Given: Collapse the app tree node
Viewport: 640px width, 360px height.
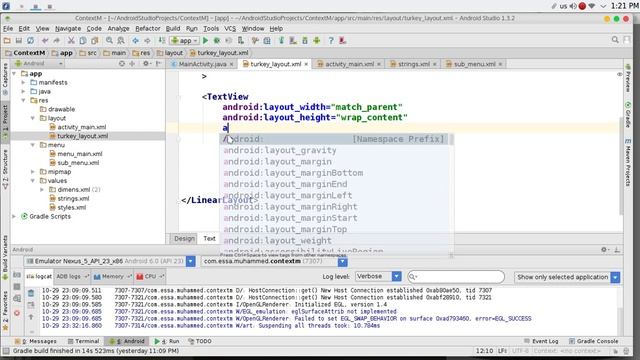Looking at the screenshot, I should coord(14,73).
